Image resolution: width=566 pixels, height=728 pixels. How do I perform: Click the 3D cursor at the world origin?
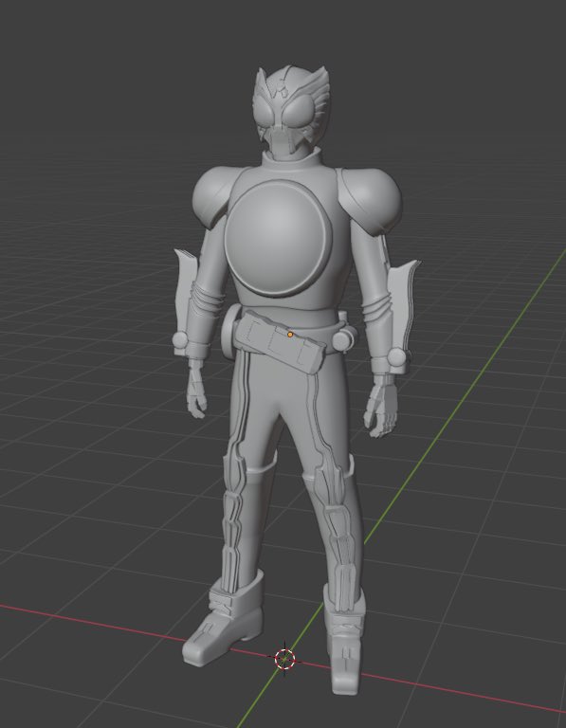[284, 659]
